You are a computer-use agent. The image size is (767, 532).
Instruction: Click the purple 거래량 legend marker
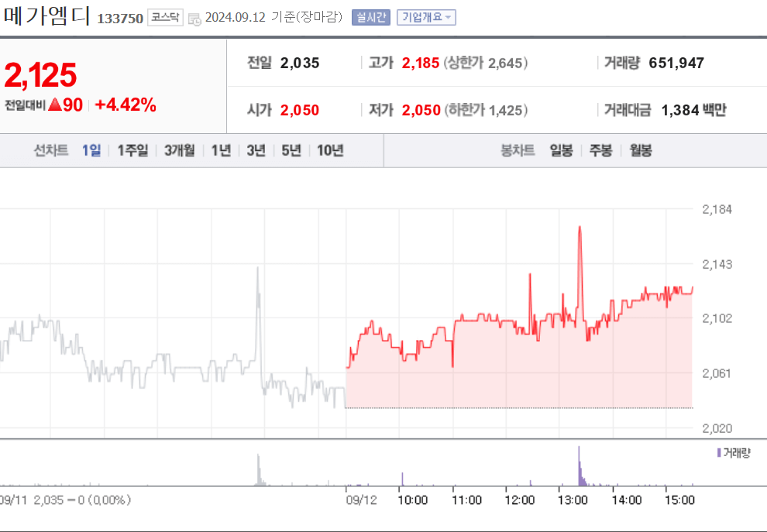(x=719, y=453)
